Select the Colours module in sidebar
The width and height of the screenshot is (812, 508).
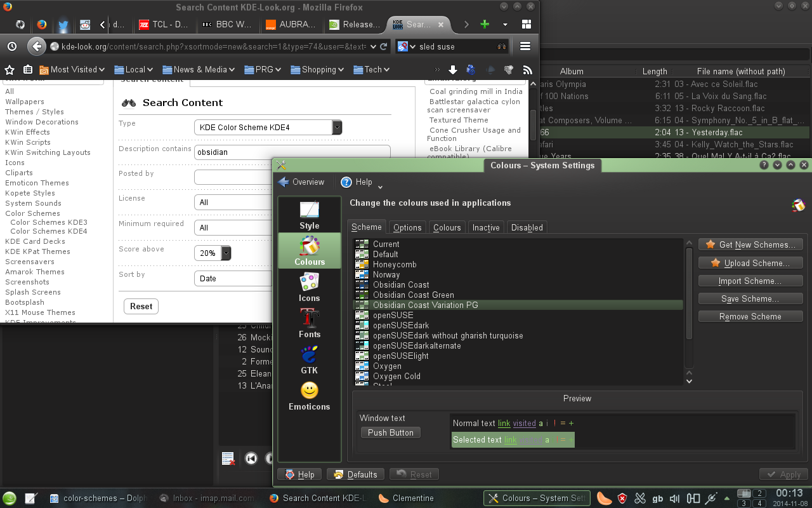point(310,251)
